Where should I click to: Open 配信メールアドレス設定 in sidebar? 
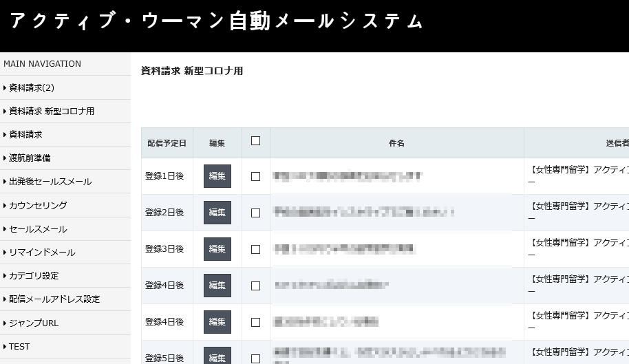point(54,299)
